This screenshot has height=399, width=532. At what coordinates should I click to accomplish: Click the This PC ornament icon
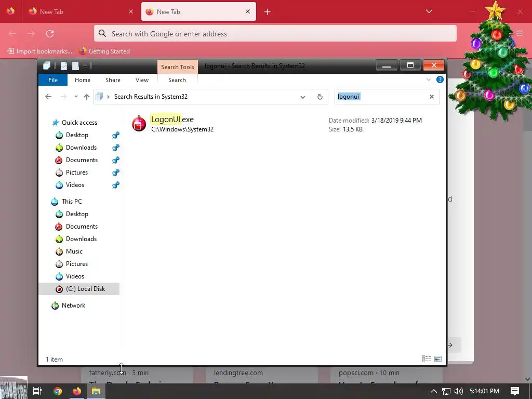[55, 202]
